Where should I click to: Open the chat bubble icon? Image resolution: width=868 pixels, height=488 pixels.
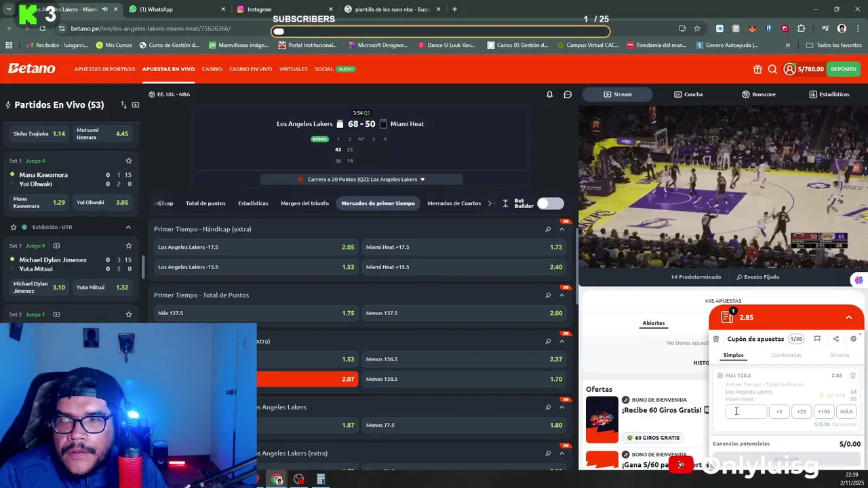(568, 94)
